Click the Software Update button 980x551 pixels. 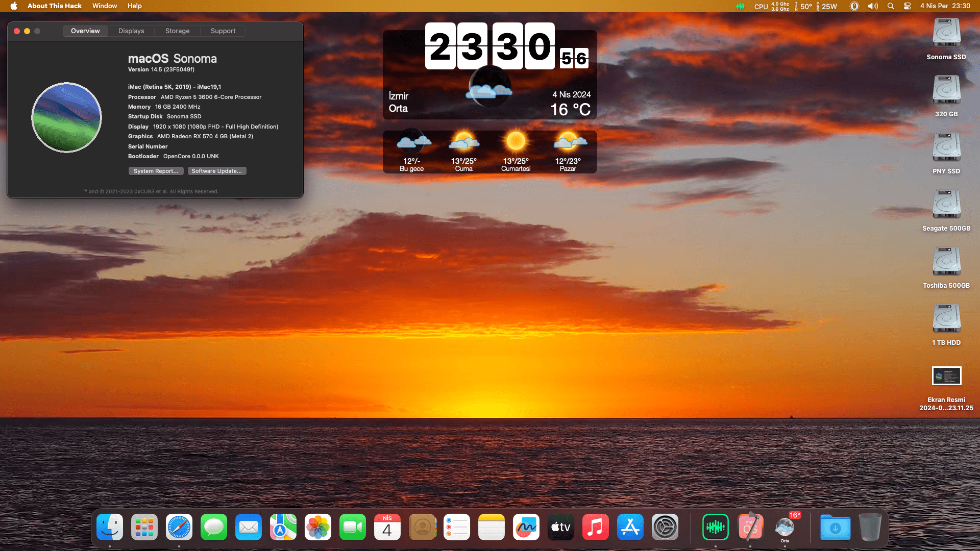point(217,171)
